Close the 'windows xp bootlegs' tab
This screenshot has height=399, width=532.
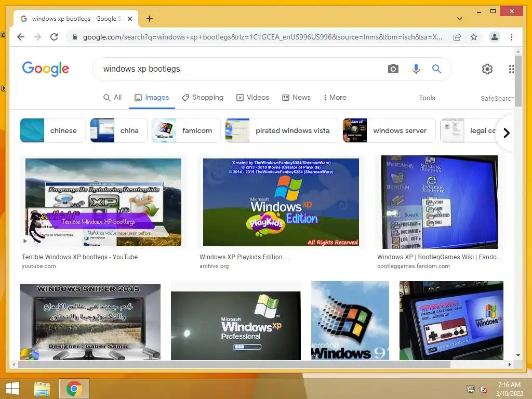tap(129, 19)
